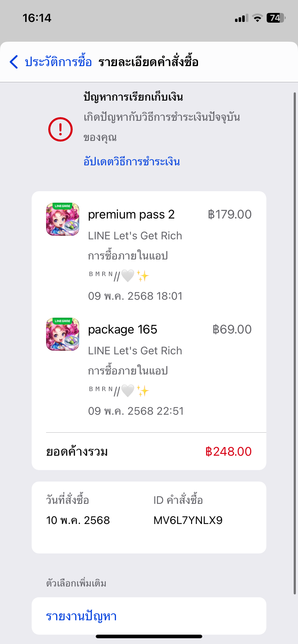This screenshot has height=644, width=298.
Task: Select the premium pass 2 item title
Action: coord(131,215)
